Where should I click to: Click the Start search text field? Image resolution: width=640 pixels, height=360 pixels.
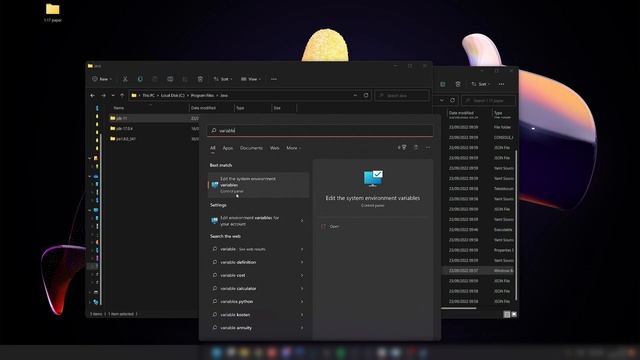pyautogui.click(x=320, y=131)
